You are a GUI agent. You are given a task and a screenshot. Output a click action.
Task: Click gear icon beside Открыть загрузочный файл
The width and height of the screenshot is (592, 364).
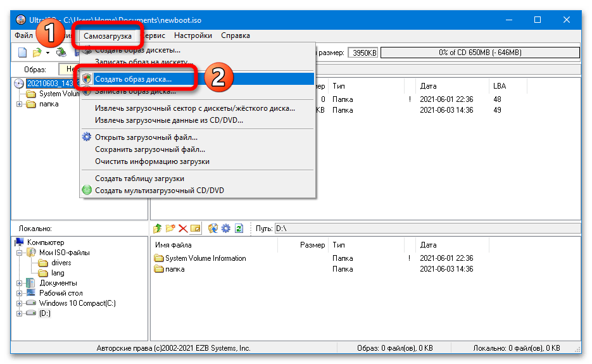coord(87,137)
